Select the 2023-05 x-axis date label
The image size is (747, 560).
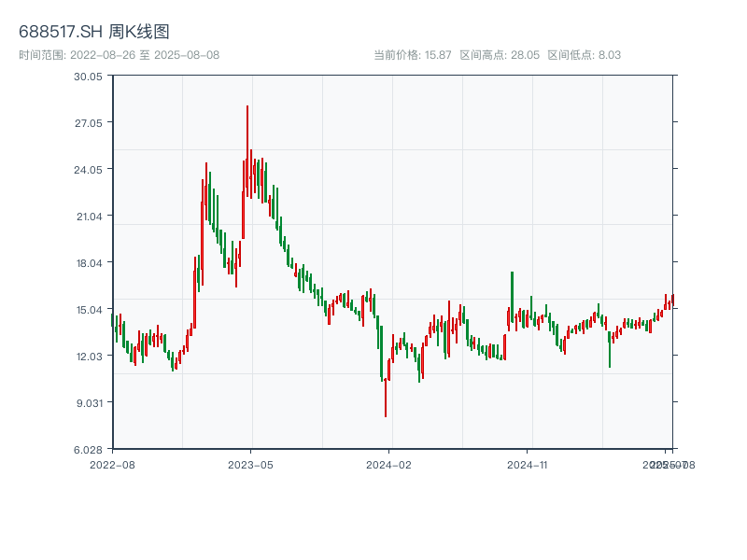coord(250,464)
